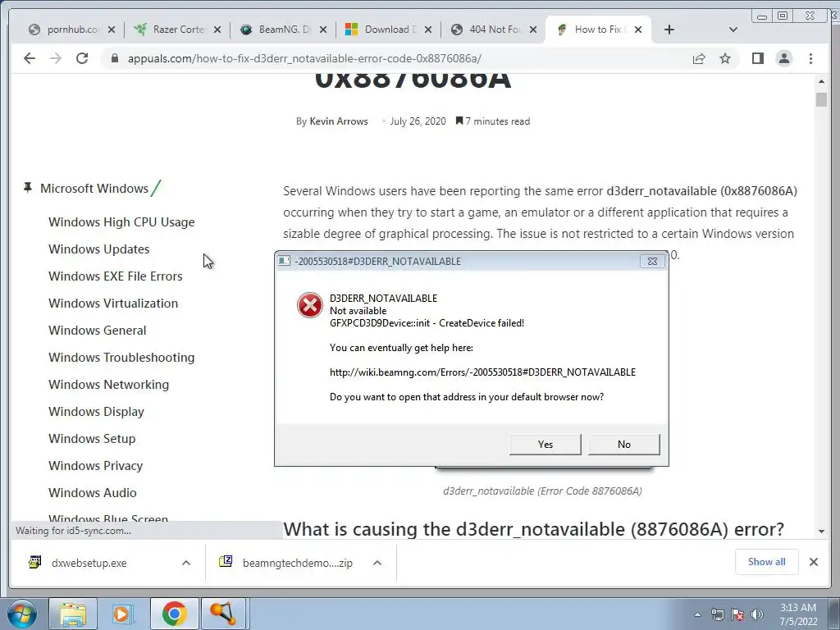840x630 pixels.
Task: Click the page vertical scrollbar thumb
Action: pos(821,99)
